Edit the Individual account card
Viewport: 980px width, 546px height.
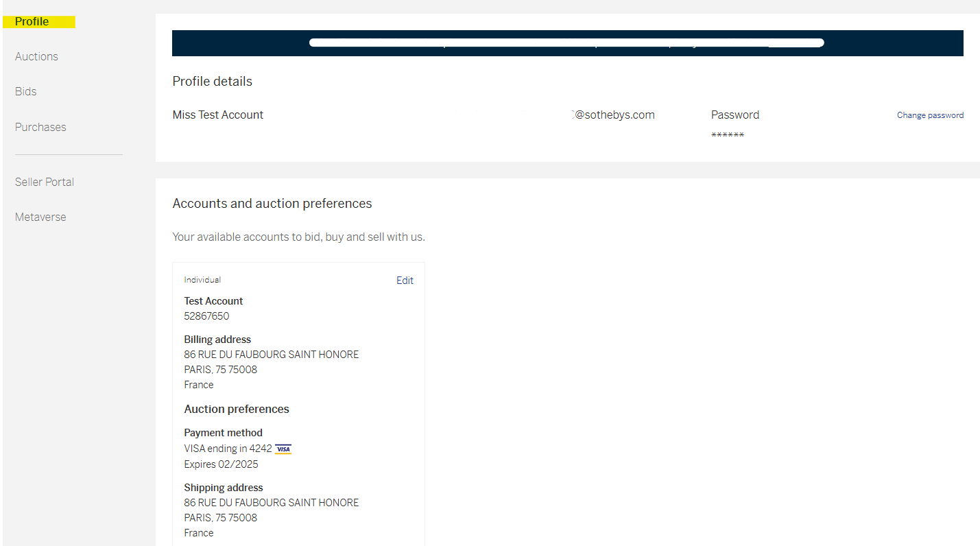405,280
